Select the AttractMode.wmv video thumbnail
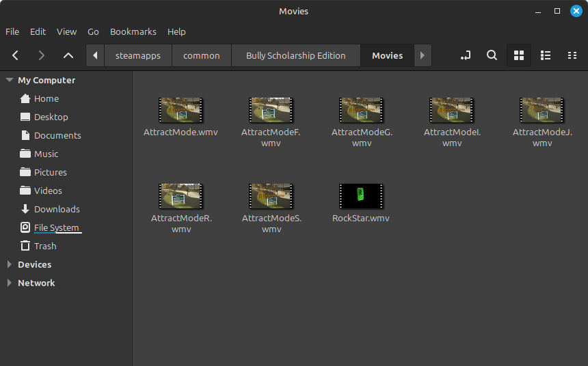This screenshot has width=588, height=366. pos(181,110)
